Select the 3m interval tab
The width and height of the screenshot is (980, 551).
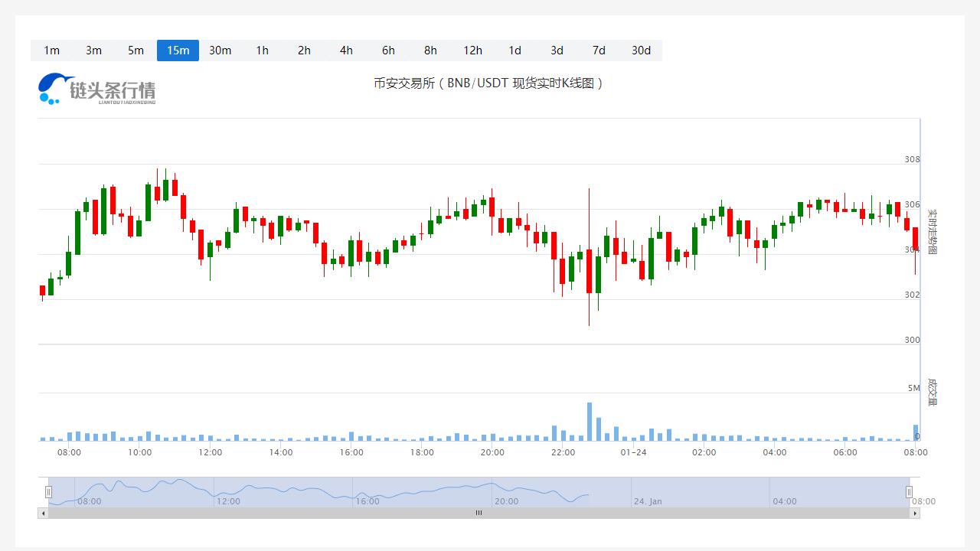(93, 51)
